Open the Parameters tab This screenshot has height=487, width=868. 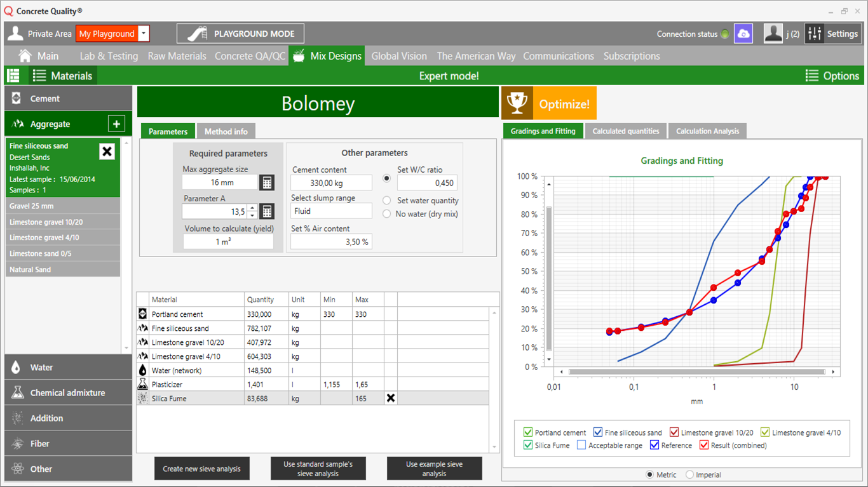(x=168, y=131)
